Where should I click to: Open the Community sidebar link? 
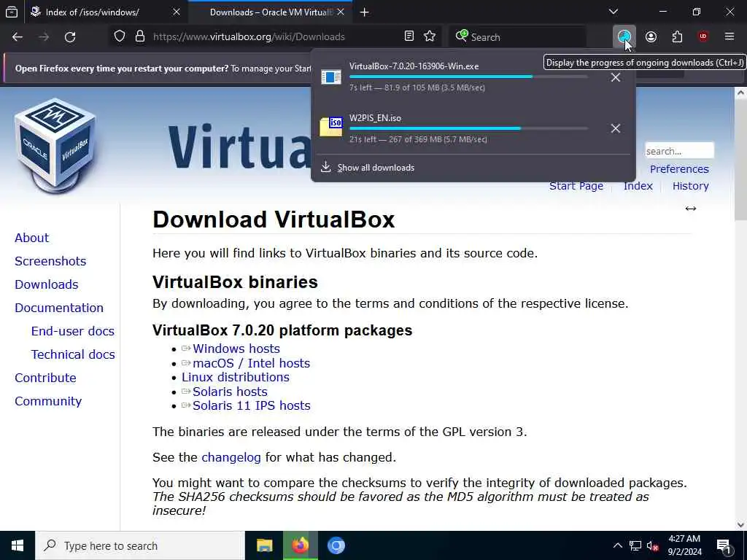pos(48,401)
